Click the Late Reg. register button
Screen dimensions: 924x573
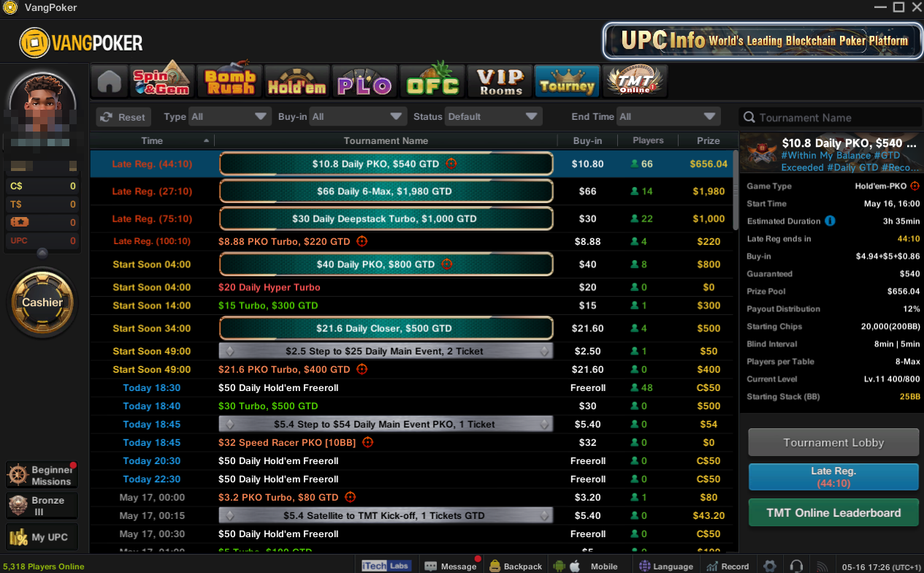pos(833,477)
